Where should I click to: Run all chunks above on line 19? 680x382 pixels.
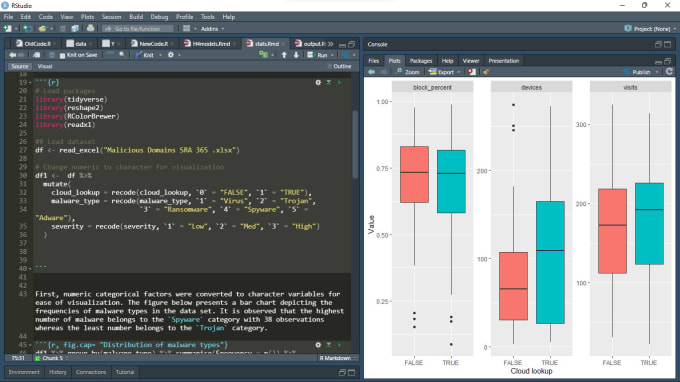tap(329, 82)
